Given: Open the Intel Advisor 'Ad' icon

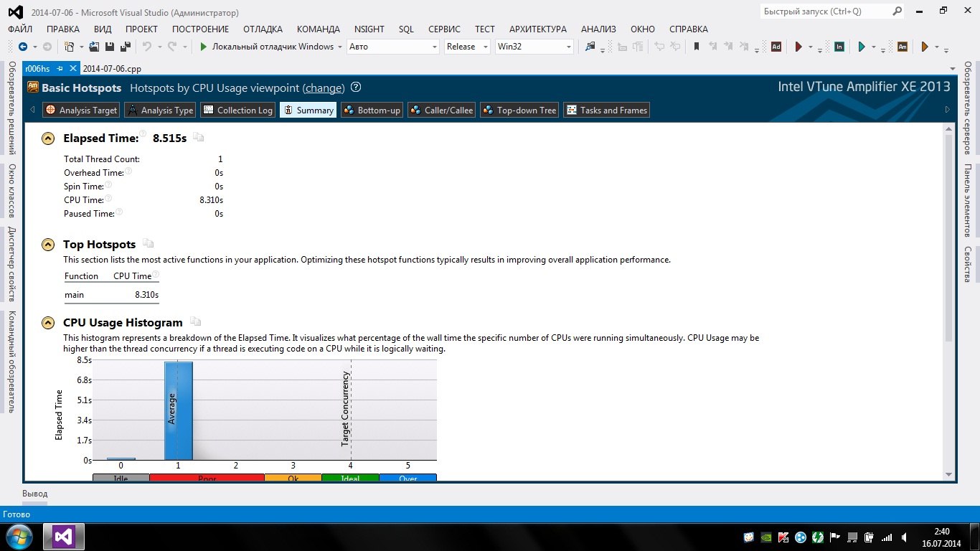Looking at the screenshot, I should 776,47.
